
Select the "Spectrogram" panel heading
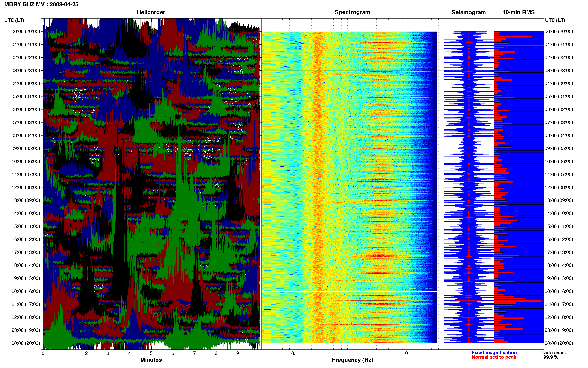click(352, 12)
